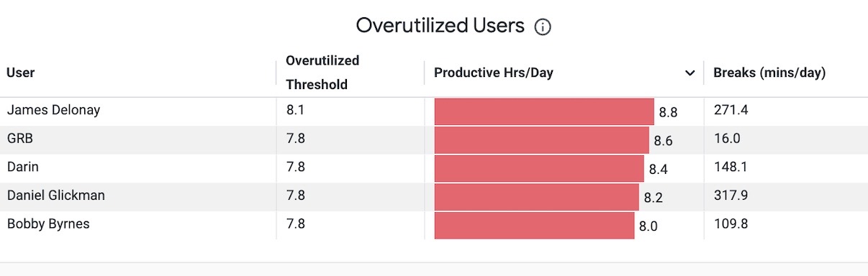Open the Darin user entry
868x276 pixels.
tap(23, 167)
